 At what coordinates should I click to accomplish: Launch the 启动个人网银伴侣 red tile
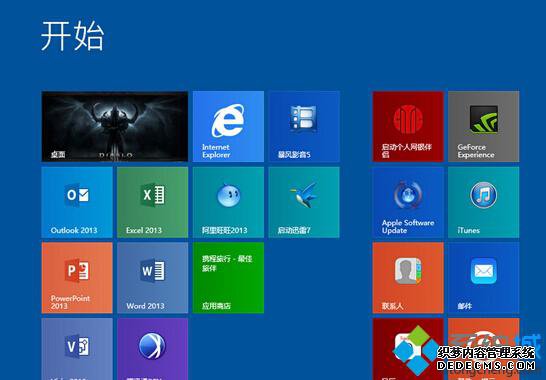[408, 126]
